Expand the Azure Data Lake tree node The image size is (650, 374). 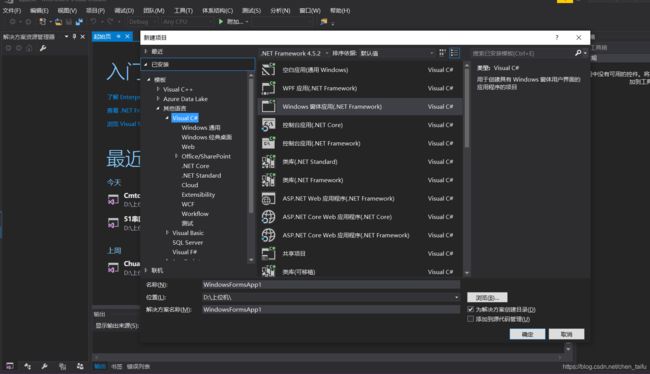[158, 99]
